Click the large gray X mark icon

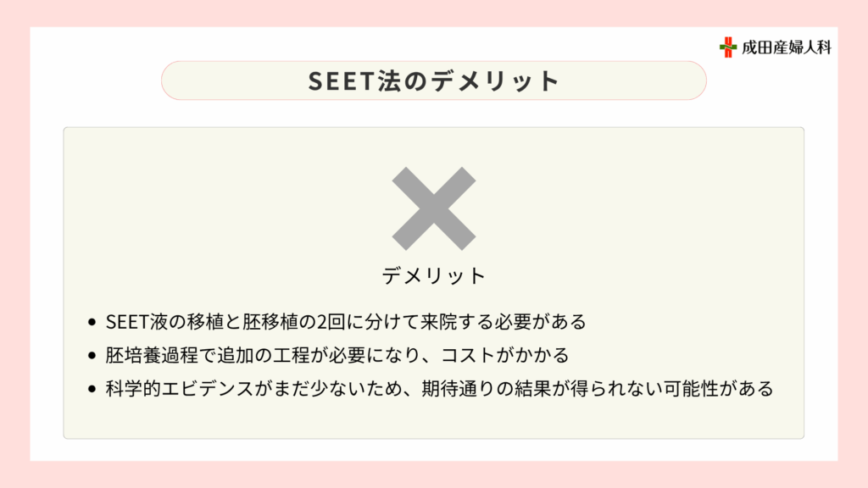point(434,208)
